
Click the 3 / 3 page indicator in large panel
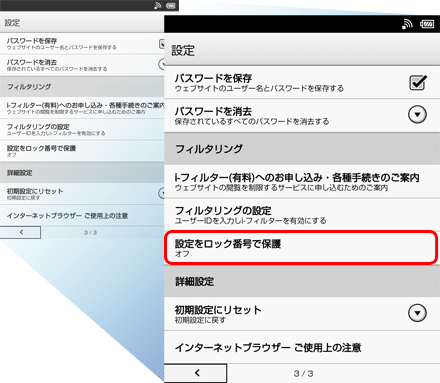coord(303,374)
